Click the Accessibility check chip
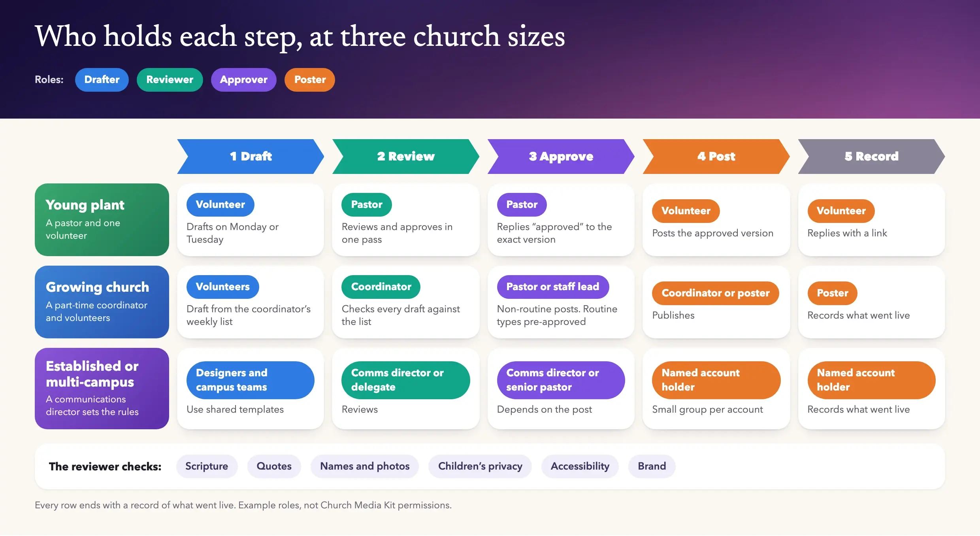Viewport: 980px width, 536px height. point(580,466)
